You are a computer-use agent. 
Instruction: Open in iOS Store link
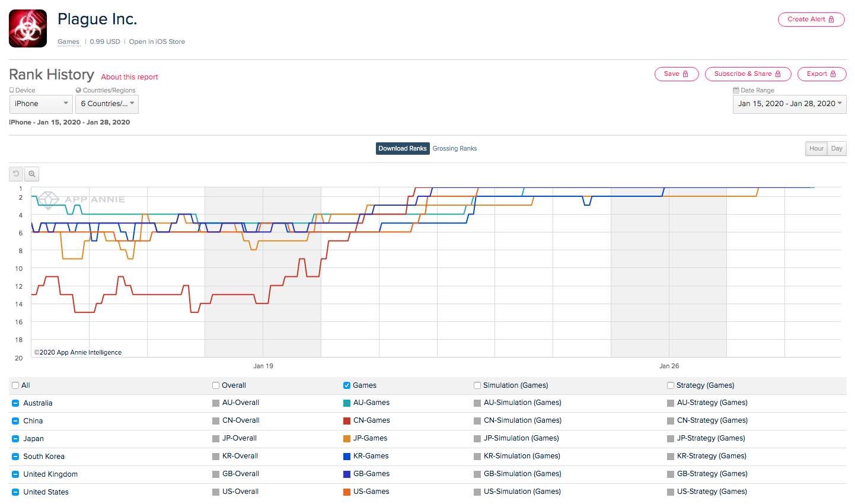(x=157, y=42)
